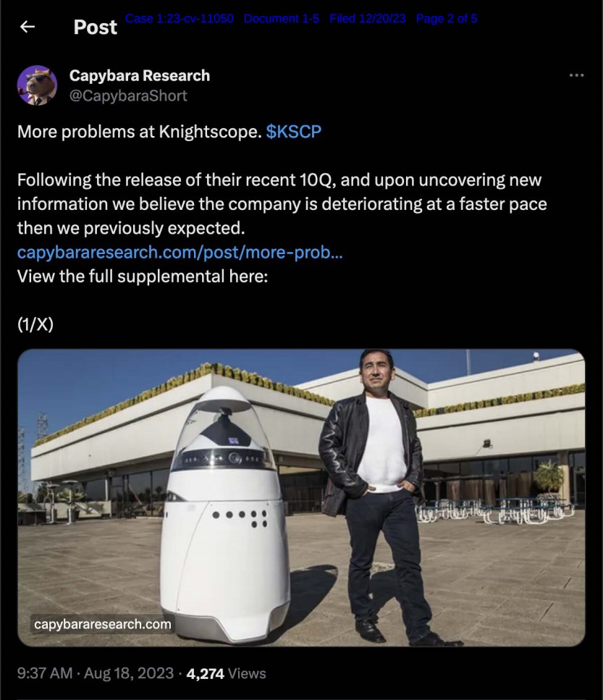603x700 pixels.
Task: Open the robot link preview image
Action: point(301,498)
